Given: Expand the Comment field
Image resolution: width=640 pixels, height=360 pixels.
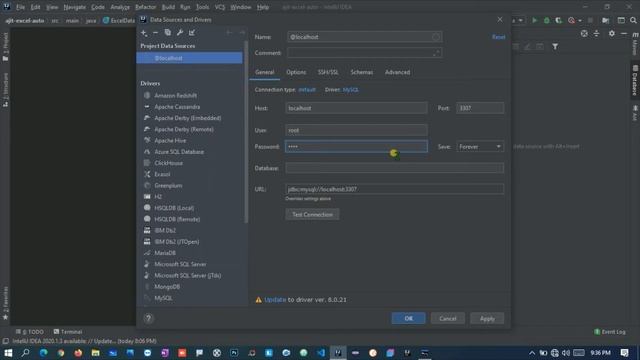Looking at the screenshot, I should (x=437, y=53).
